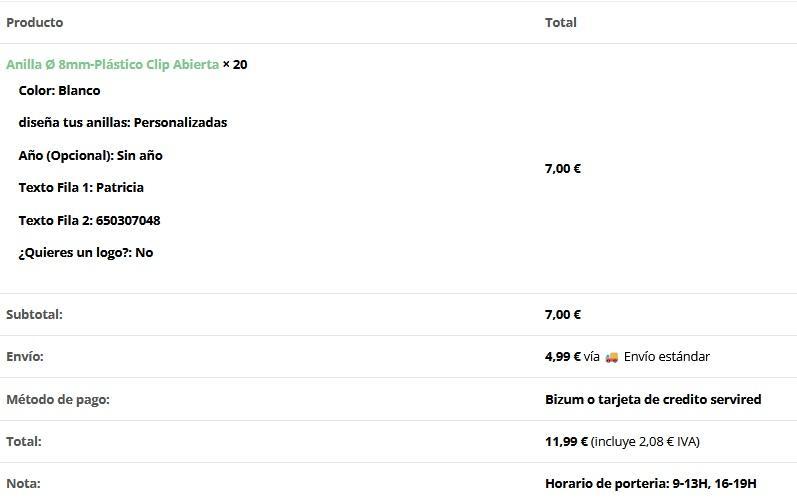
Task: Click the Bizum o tarjeta de credito servired text
Action: (653, 399)
